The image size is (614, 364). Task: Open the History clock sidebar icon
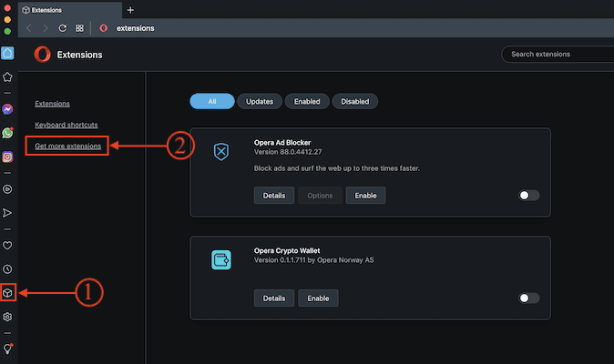7,269
